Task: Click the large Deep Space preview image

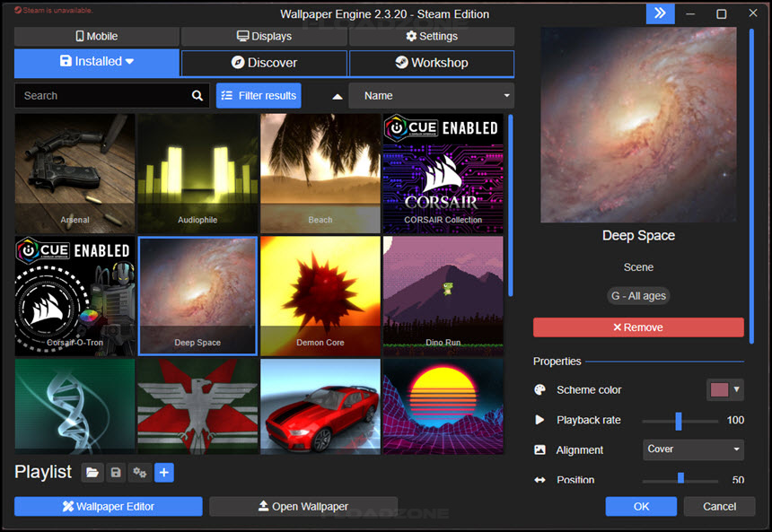Action: (638, 125)
